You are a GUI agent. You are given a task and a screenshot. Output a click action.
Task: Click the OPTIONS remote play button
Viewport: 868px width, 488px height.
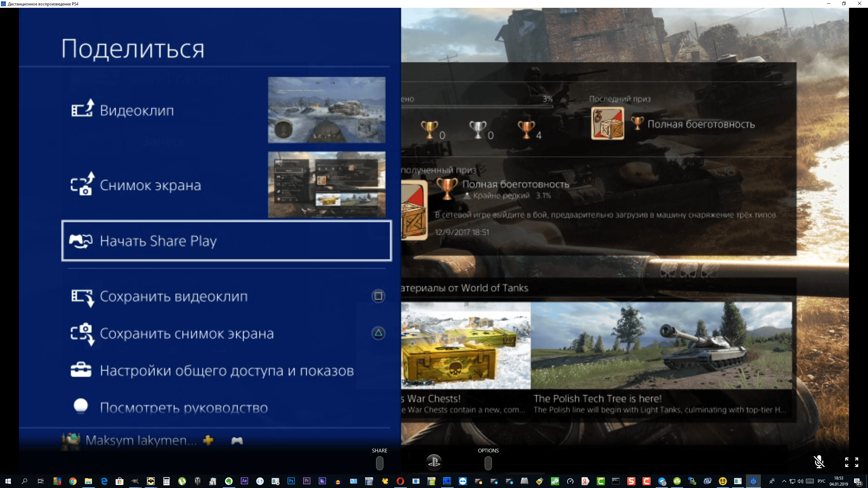(x=488, y=463)
